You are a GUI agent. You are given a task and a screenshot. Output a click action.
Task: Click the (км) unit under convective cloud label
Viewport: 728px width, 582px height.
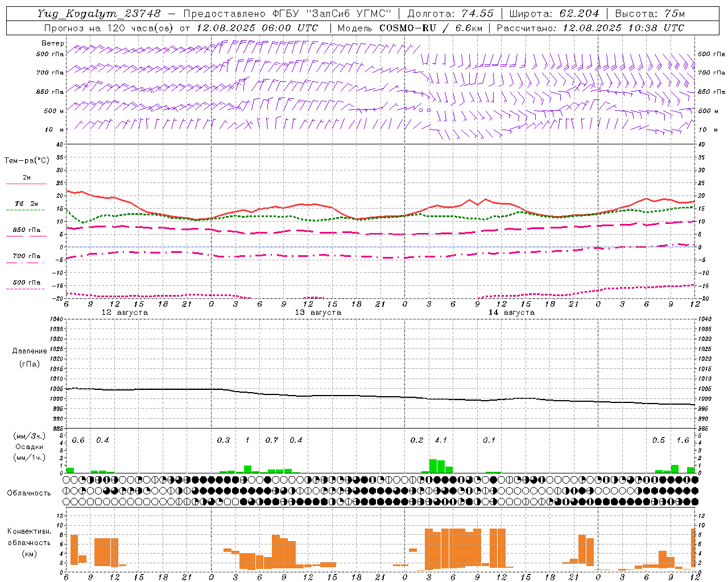[29, 554]
